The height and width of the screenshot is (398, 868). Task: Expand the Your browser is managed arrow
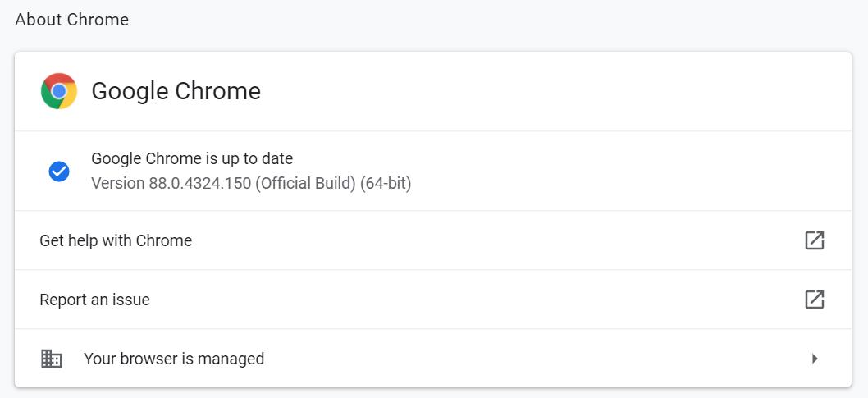pos(814,359)
